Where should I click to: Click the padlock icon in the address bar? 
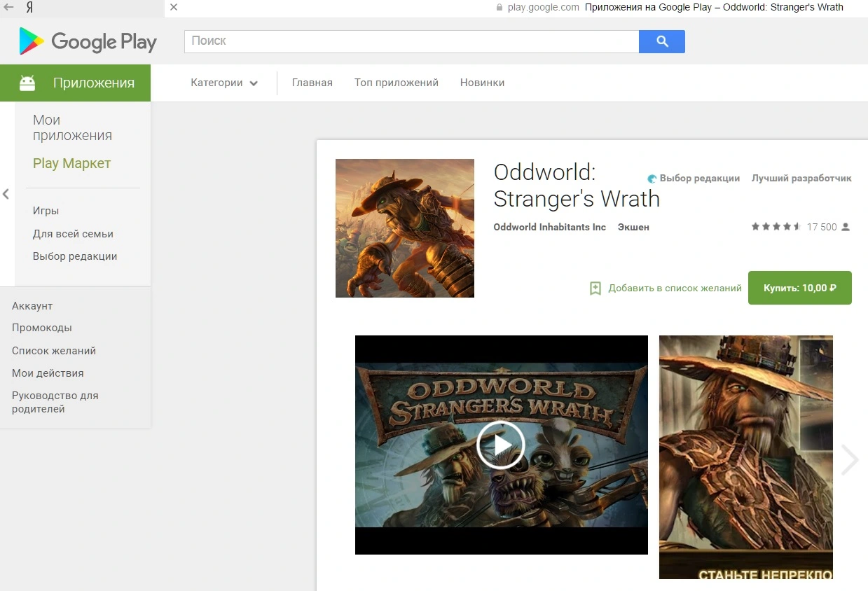pyautogui.click(x=500, y=7)
